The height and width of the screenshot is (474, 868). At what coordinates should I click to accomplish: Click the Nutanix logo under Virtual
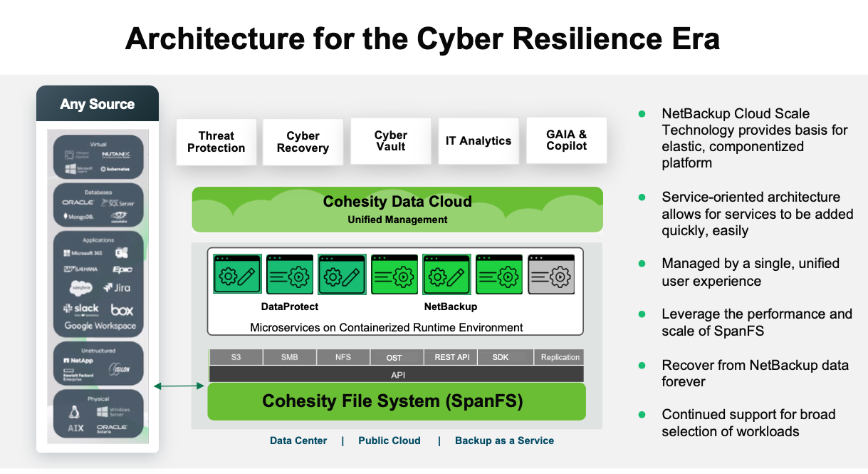116,155
